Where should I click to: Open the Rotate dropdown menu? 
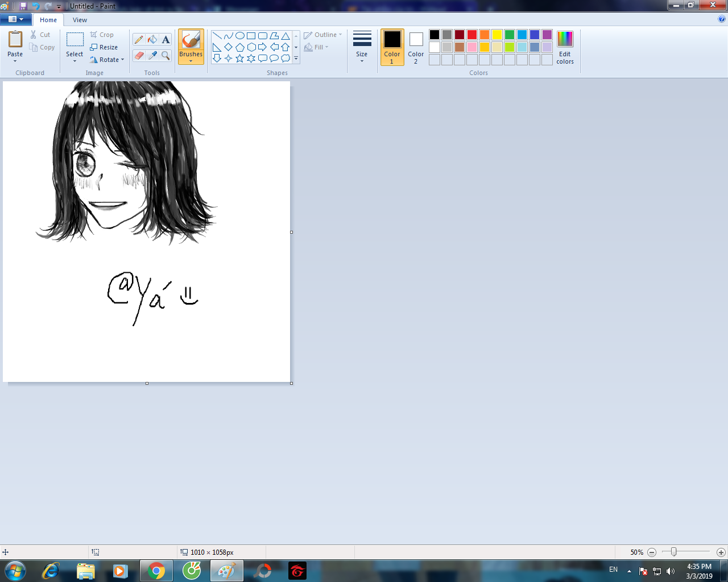click(x=122, y=60)
